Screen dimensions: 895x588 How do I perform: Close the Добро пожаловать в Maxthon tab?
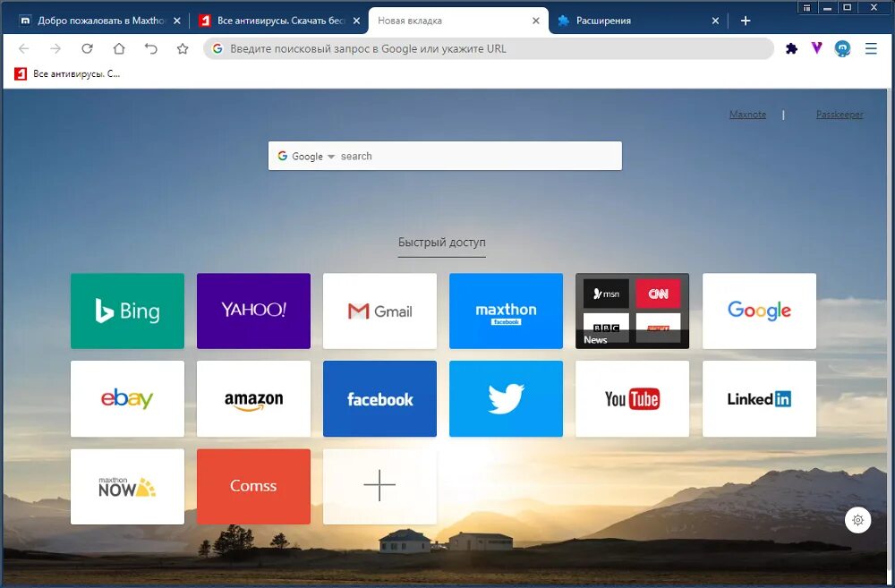(177, 21)
